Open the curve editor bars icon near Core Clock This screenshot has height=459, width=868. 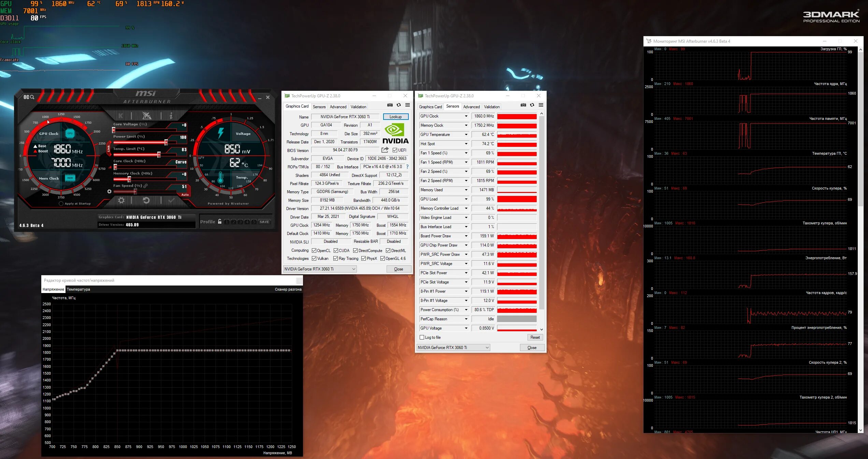point(110,167)
